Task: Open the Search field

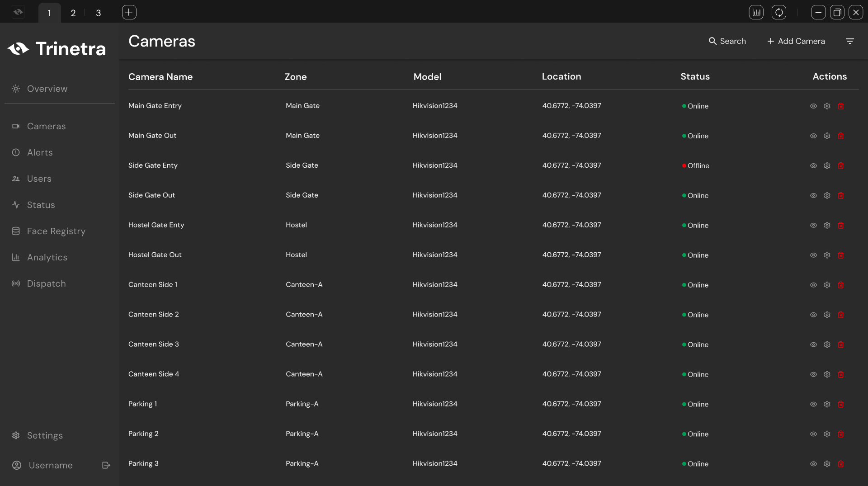Action: coord(727,41)
